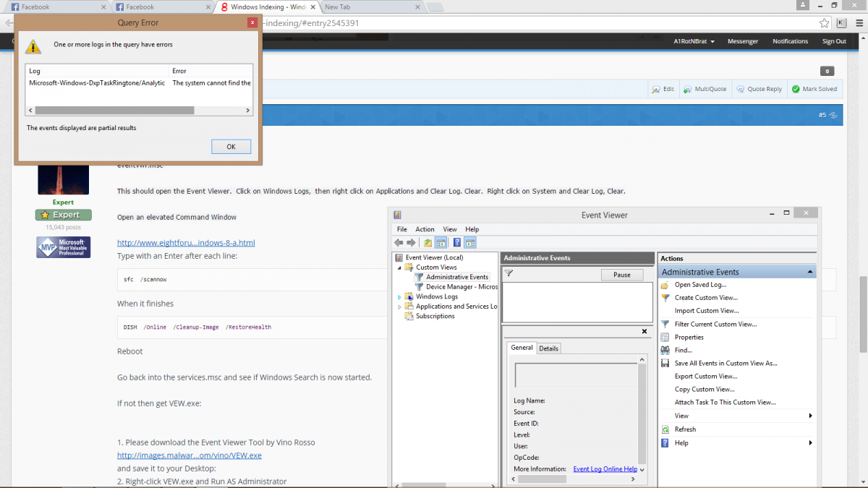
Task: Click the Quote Reply button
Action: click(759, 89)
